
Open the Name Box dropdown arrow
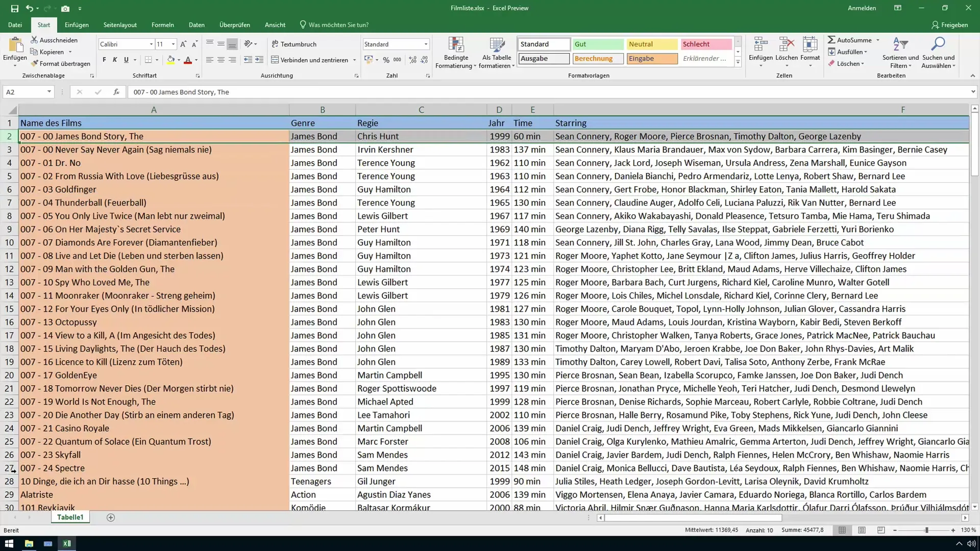point(49,92)
